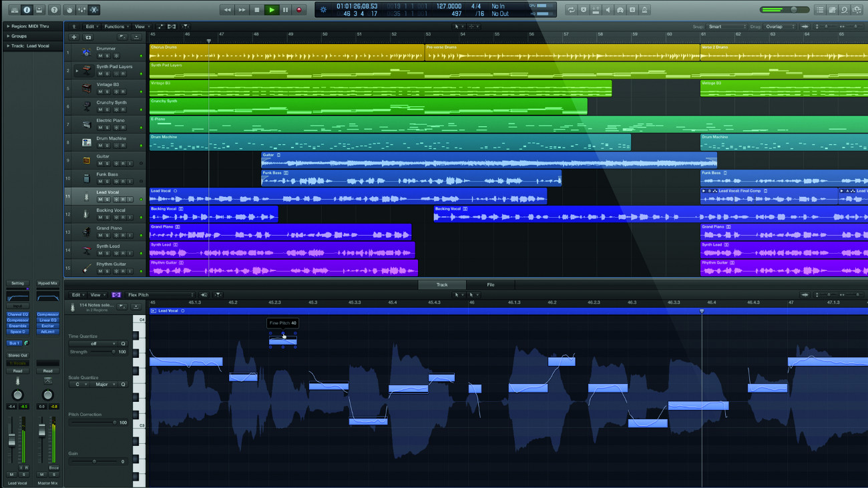Mute the Lead Vocal track

coord(100,200)
